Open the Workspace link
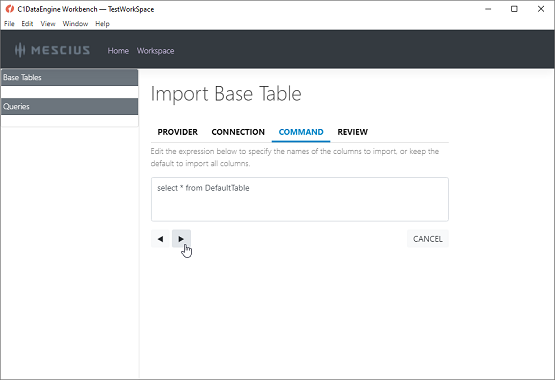The image size is (555, 380). coord(155,51)
